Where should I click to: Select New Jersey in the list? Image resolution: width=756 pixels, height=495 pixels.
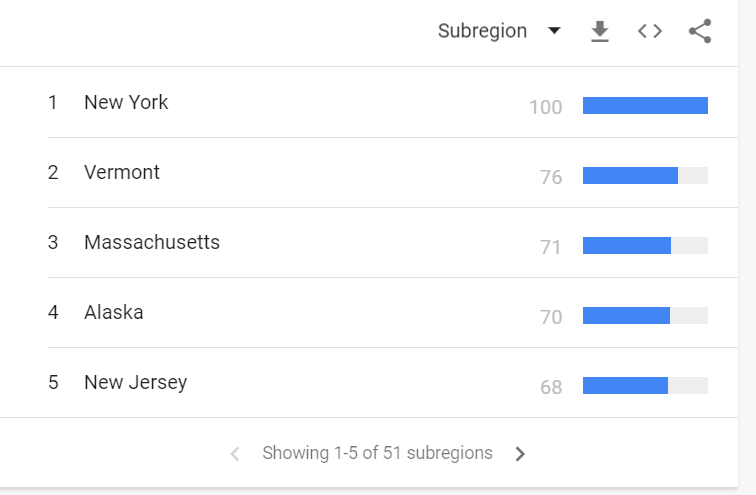pyautogui.click(x=135, y=382)
